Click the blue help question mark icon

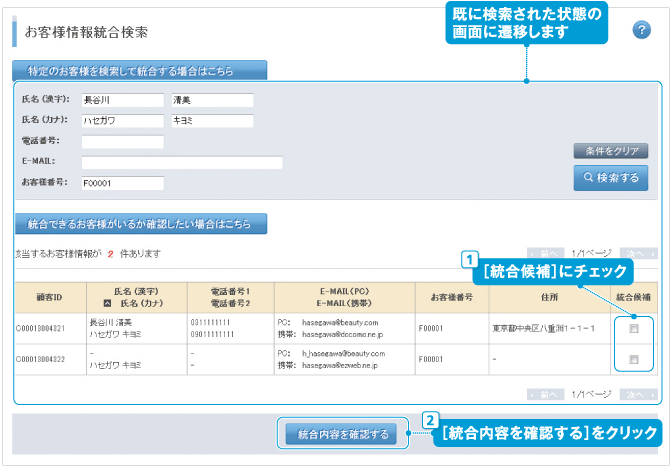tap(642, 30)
